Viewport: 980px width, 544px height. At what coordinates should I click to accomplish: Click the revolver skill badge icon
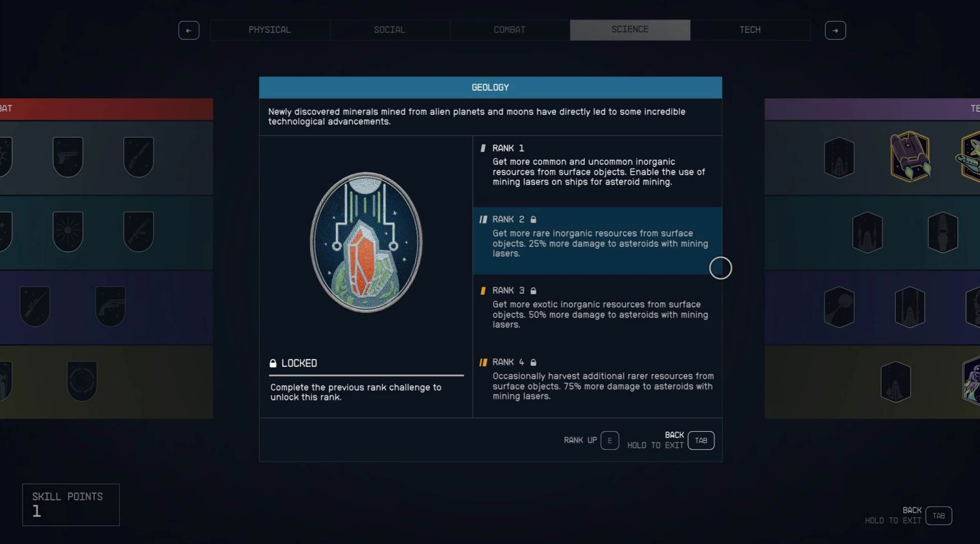click(110, 306)
